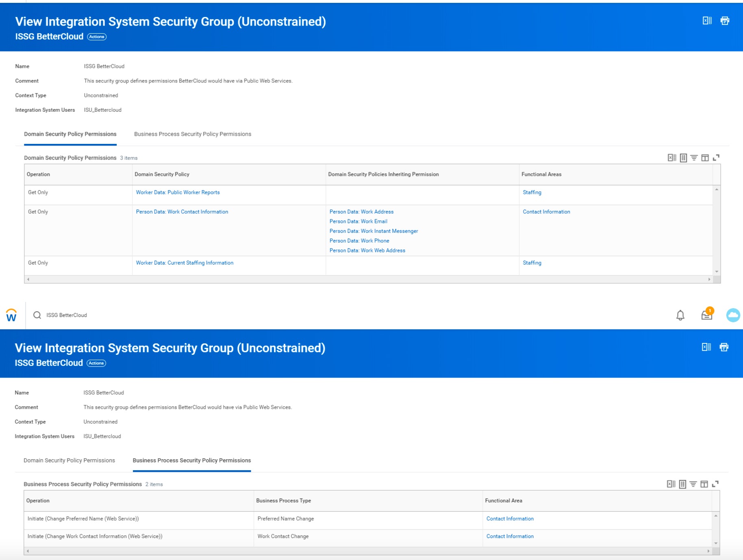Open the Workday home logo
The height and width of the screenshot is (560, 743).
tap(11, 315)
